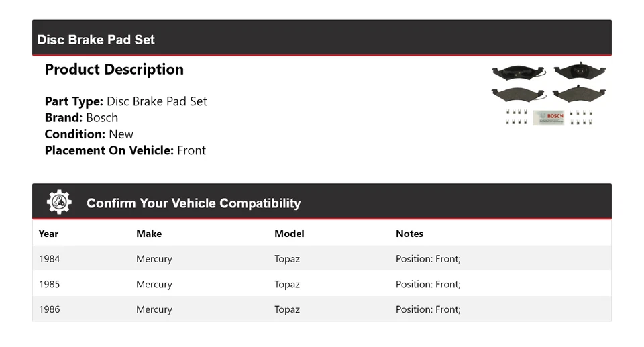Click the Make column header
This screenshot has height=347, width=644.
click(x=149, y=234)
